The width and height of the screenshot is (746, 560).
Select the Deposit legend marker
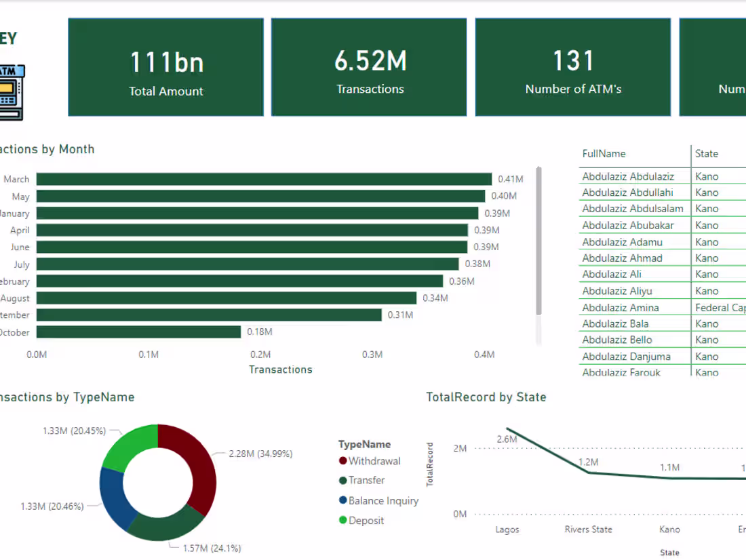click(343, 520)
